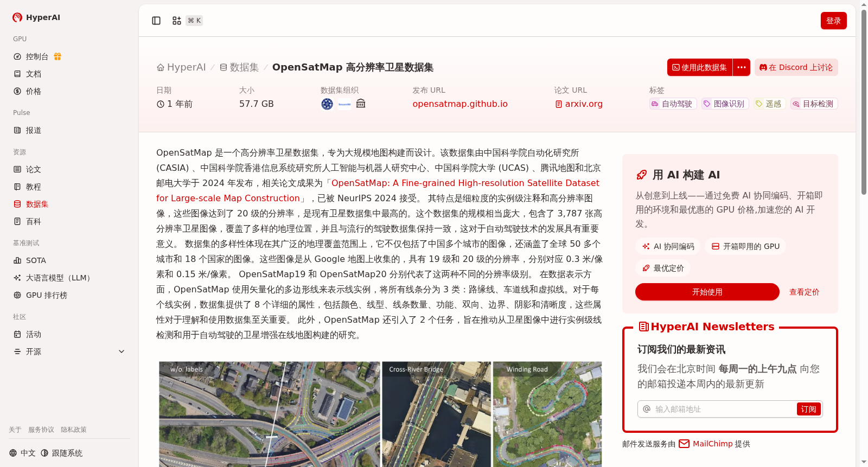Open 关于 footer link
This screenshot has height=467, width=868.
(x=15, y=430)
